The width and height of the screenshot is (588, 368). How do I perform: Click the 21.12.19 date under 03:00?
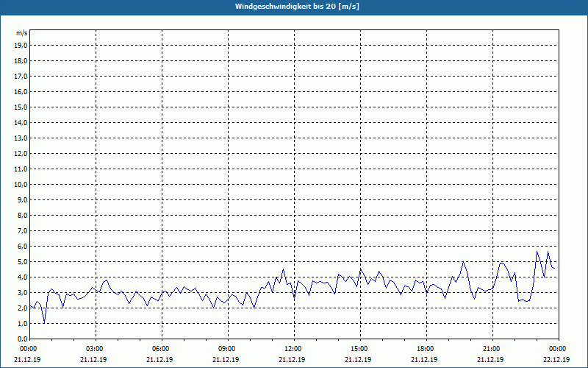pyautogui.click(x=93, y=359)
